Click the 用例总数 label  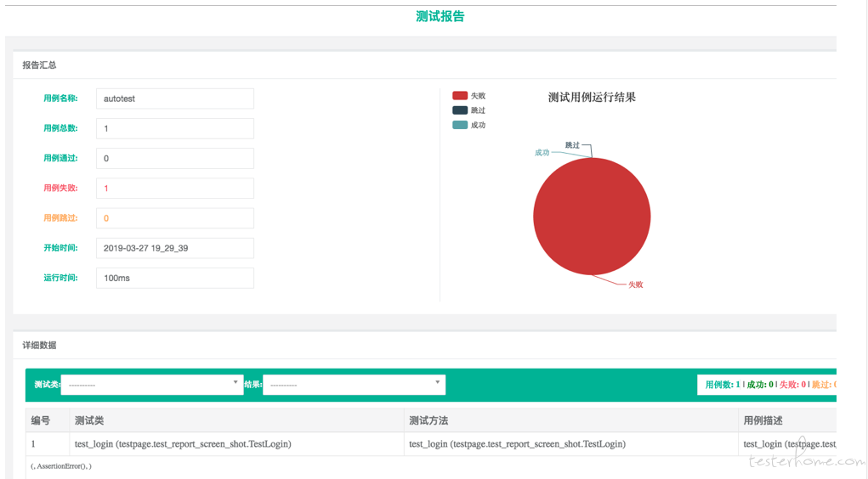pos(61,128)
